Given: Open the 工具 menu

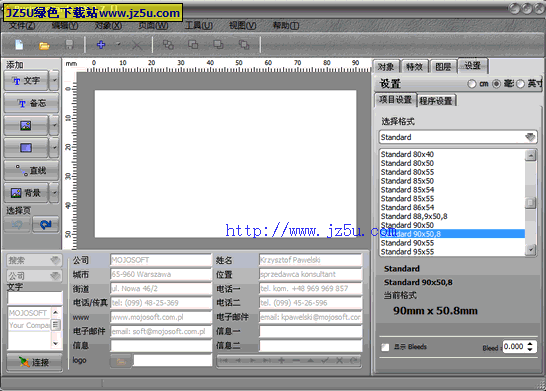Looking at the screenshot, I should coord(198,26).
